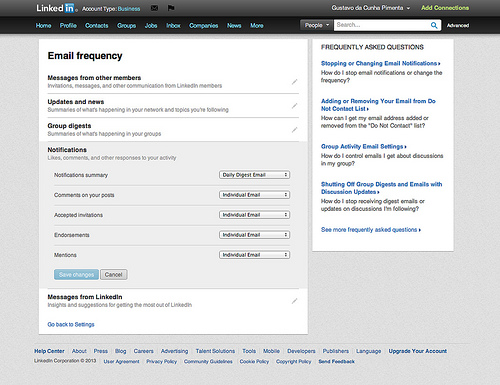Open the News menu
The height and width of the screenshot is (385, 500).
click(x=234, y=25)
